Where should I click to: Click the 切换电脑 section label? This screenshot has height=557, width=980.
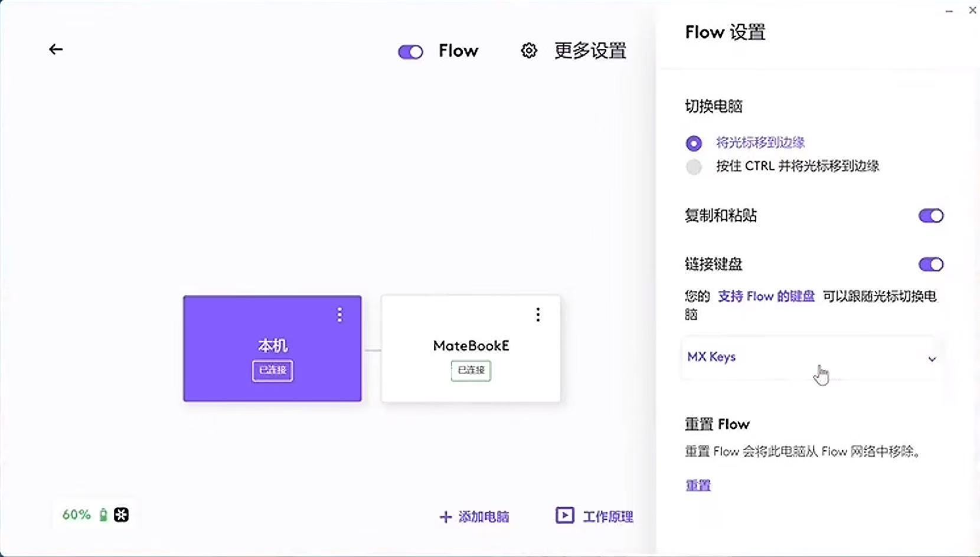pyautogui.click(x=714, y=106)
